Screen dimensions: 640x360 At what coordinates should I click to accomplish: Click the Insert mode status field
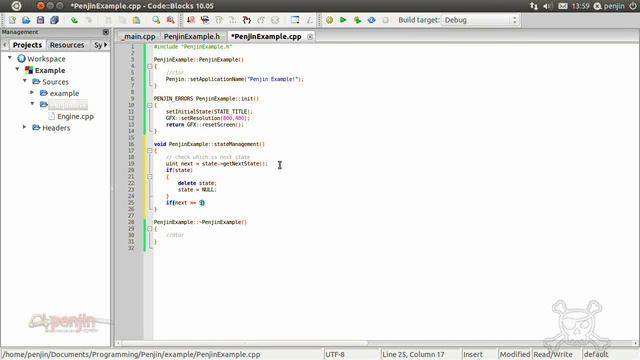[480, 354]
